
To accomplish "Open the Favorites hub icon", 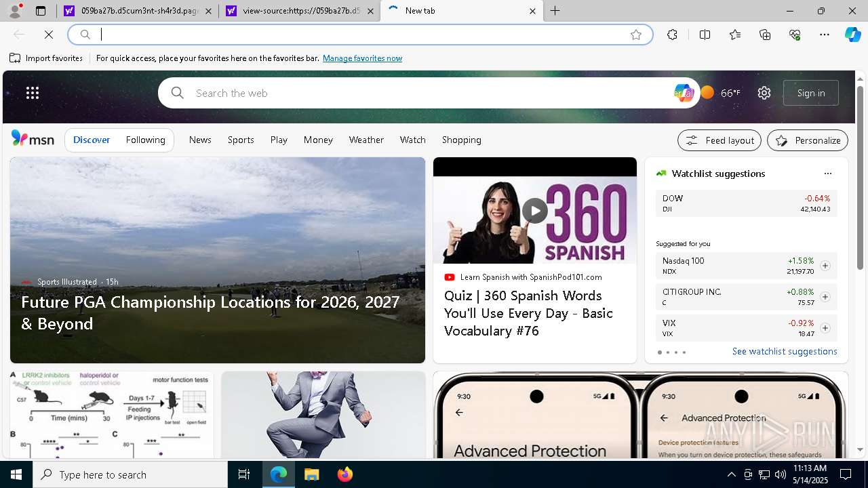I will pos(735,35).
